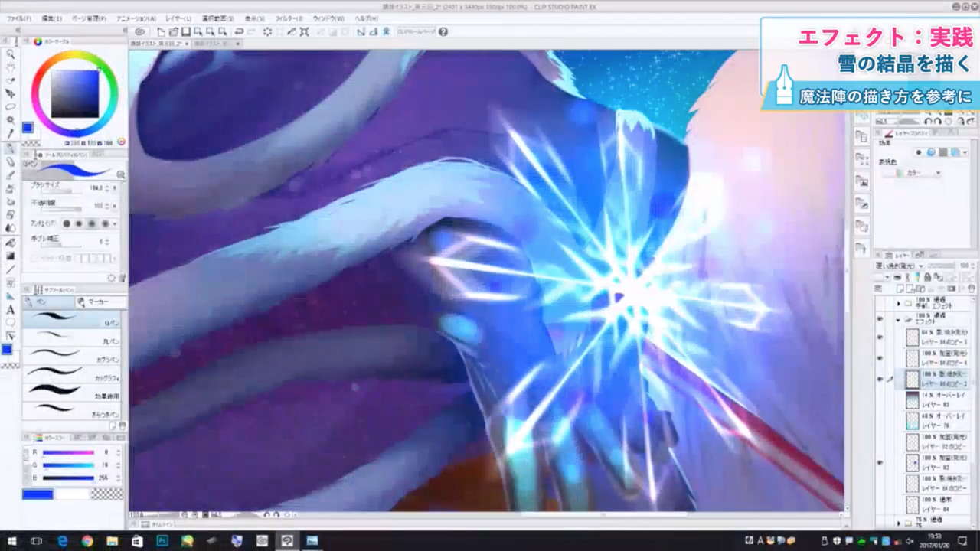Select the Zoom magnifier tool

tap(11, 54)
